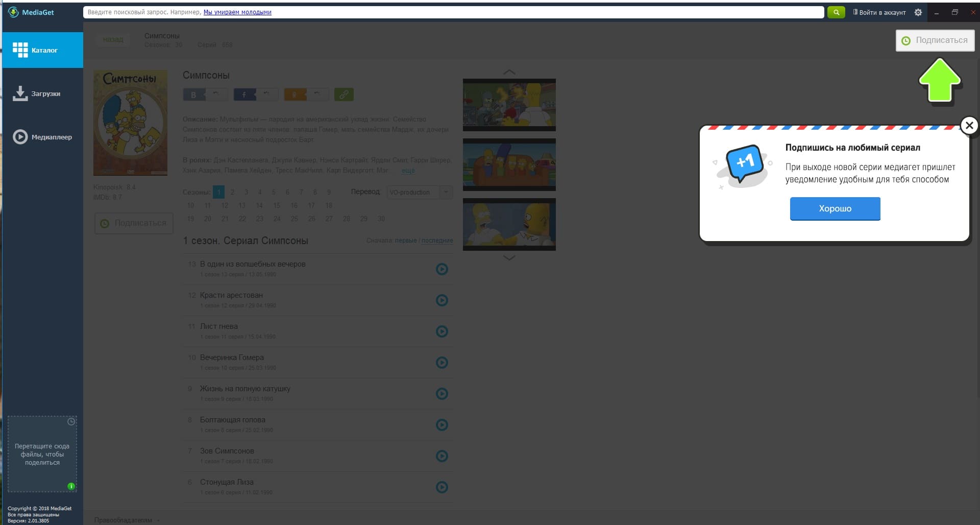The image size is (980, 525).
Task: Confirm the popup with Хорошо
Action: click(x=835, y=208)
